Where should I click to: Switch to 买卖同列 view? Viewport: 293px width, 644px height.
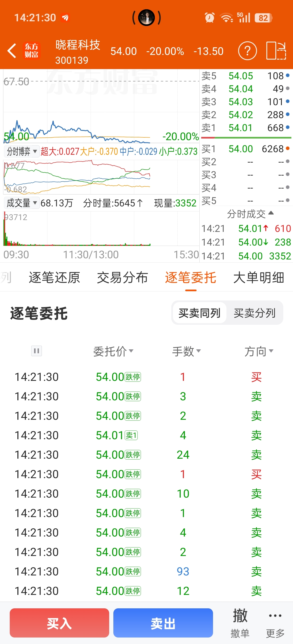click(199, 313)
